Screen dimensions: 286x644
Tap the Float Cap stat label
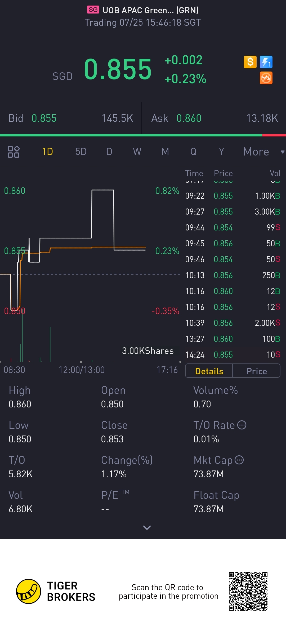coord(216,495)
